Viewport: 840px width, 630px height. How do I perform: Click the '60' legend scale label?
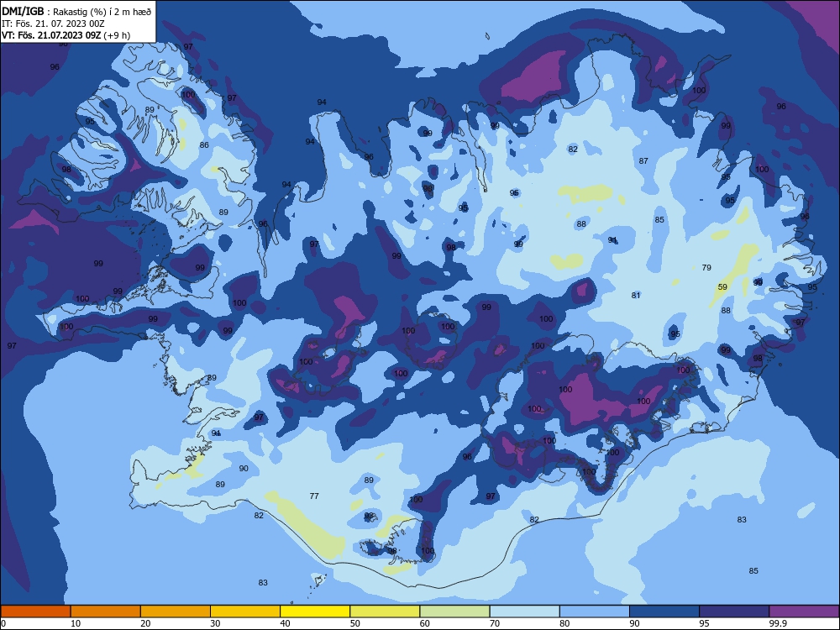(425, 623)
